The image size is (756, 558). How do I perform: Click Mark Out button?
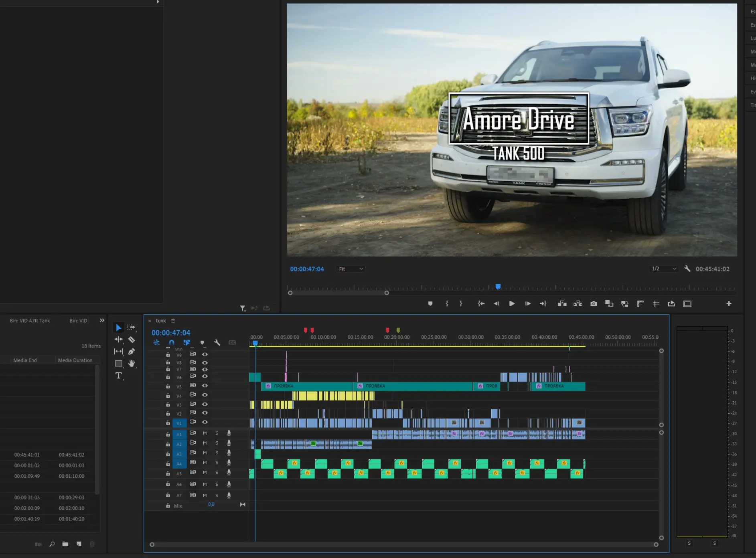[461, 303]
